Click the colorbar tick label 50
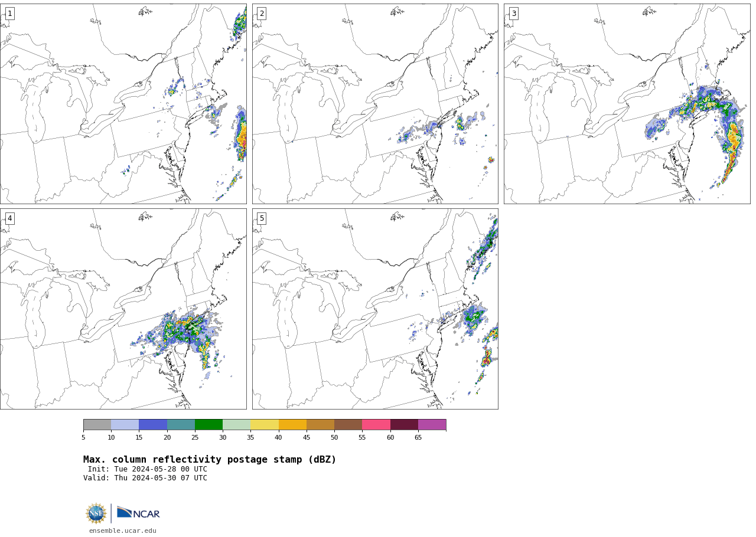The height and width of the screenshot is (537, 756). coord(334,437)
